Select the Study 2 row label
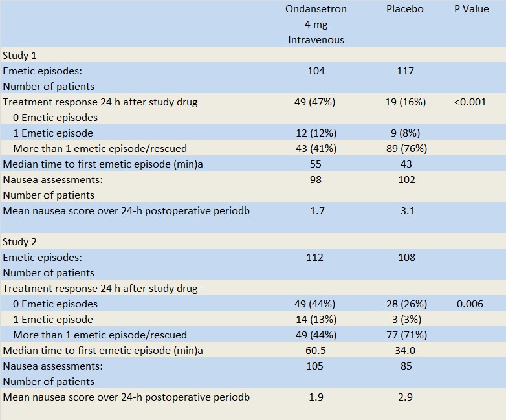Screen dimensions: 506x420 point(20,242)
